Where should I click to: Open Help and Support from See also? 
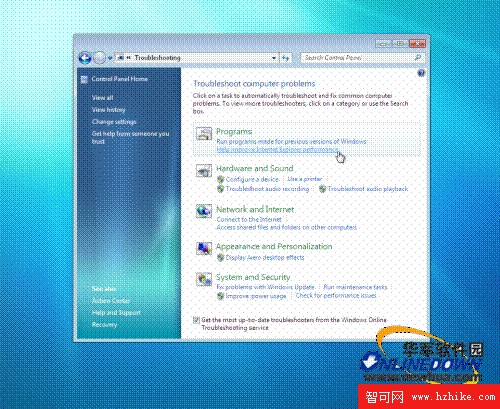116,313
